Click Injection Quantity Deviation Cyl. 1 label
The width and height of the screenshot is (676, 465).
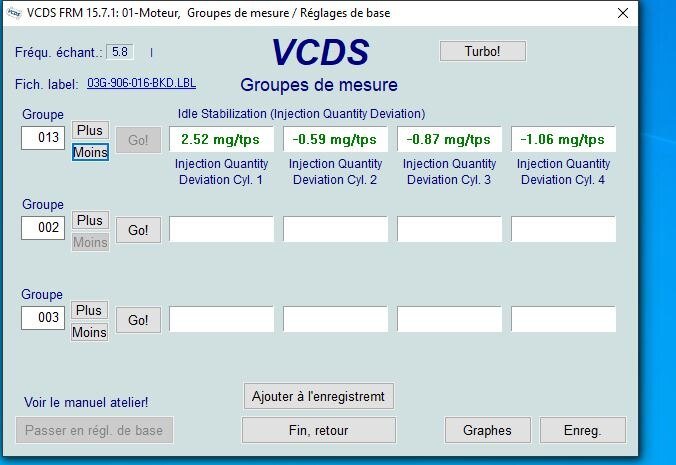pyautogui.click(x=221, y=172)
